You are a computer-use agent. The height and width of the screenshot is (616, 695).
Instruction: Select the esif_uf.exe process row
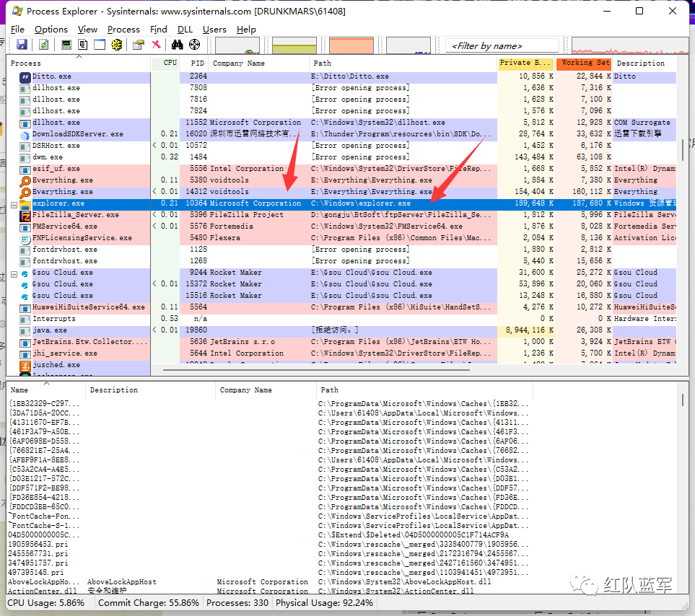(x=342, y=170)
